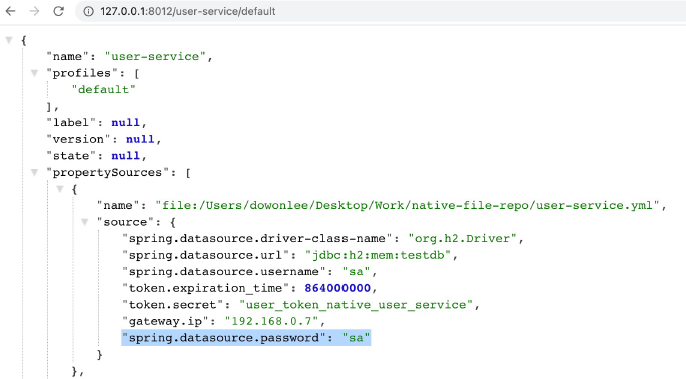Select the "user-service" name value
The height and width of the screenshot is (379, 686).
(155, 56)
